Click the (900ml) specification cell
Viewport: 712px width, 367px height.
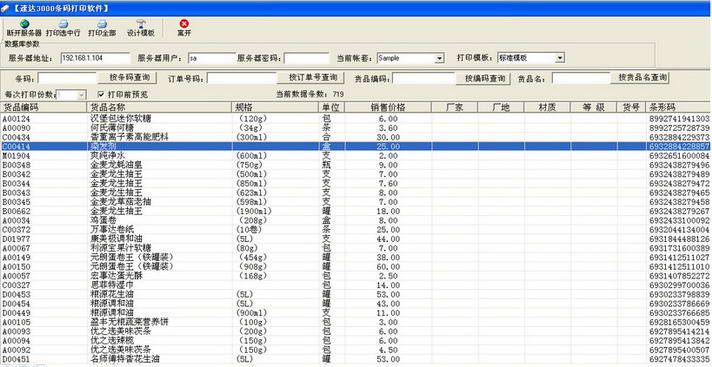(x=252, y=313)
